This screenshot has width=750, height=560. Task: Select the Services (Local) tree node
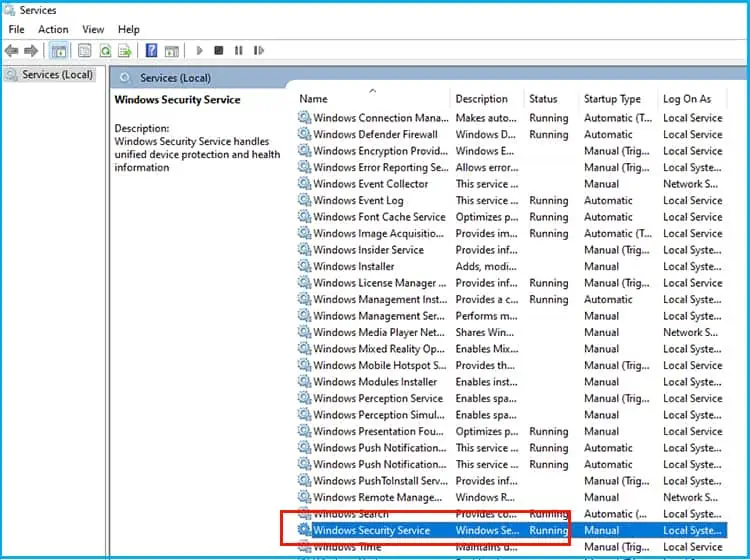pyautogui.click(x=50, y=75)
